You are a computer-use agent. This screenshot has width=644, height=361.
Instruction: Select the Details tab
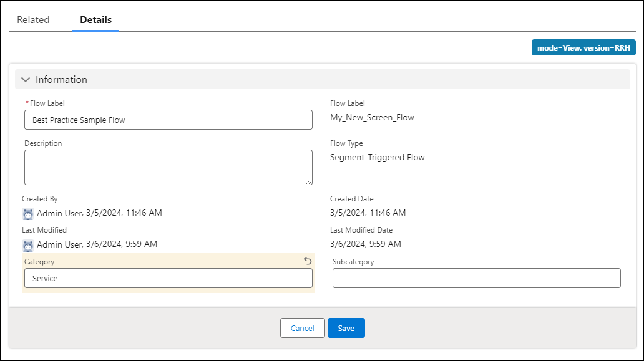96,20
